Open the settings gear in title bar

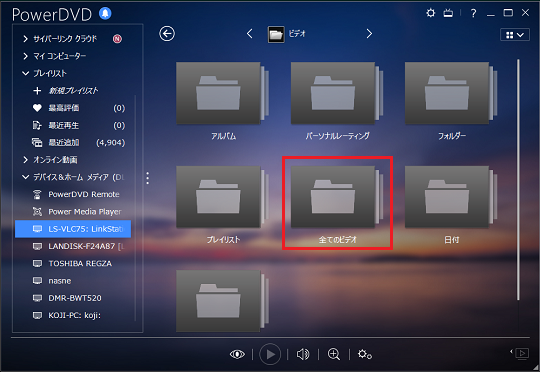tap(430, 13)
